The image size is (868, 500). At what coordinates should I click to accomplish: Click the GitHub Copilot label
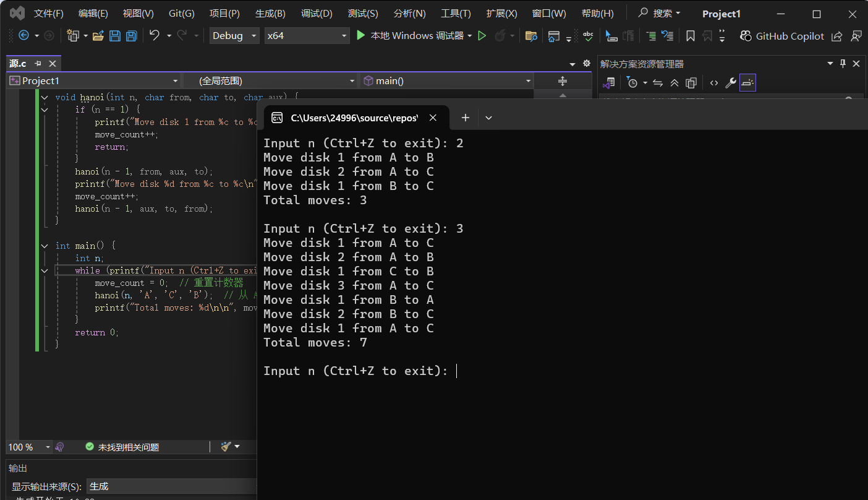coord(790,36)
